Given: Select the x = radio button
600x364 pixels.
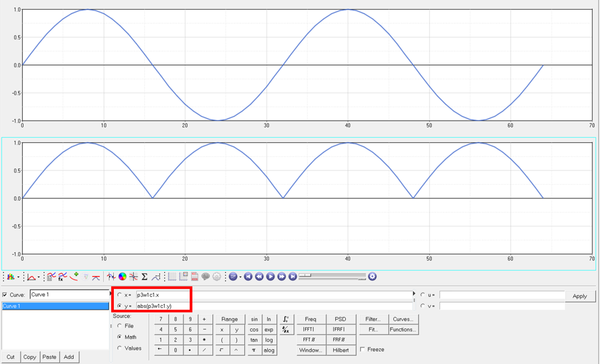Looking at the screenshot, I should pyautogui.click(x=120, y=295).
